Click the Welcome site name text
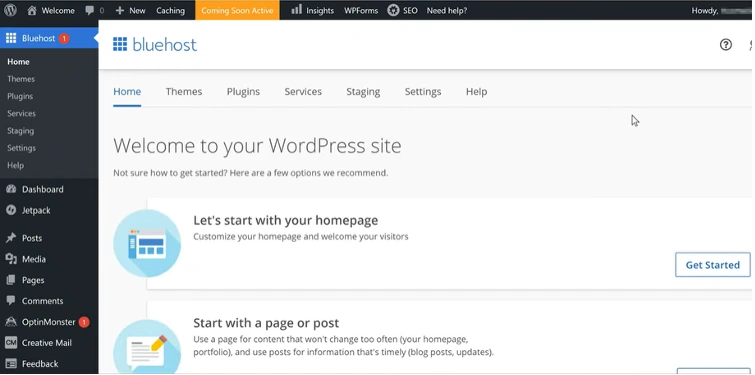The width and height of the screenshot is (755, 375). pyautogui.click(x=58, y=10)
